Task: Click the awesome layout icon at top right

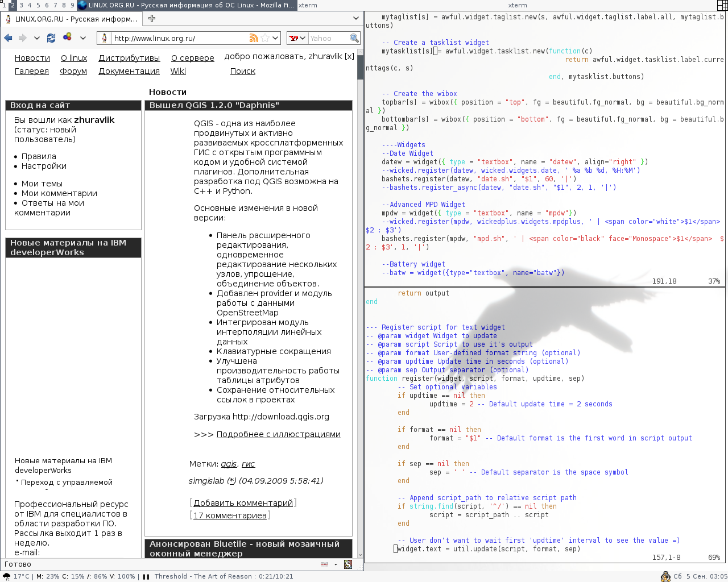Action: (x=722, y=5)
